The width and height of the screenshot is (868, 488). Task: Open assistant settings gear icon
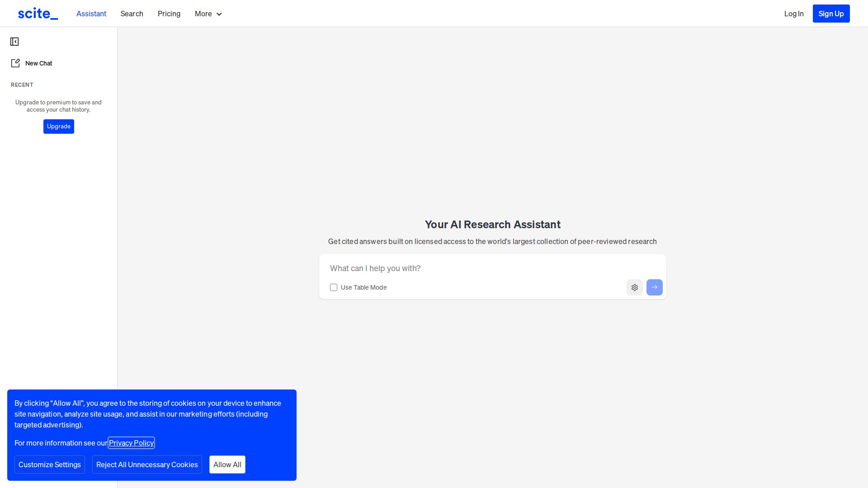(634, 287)
